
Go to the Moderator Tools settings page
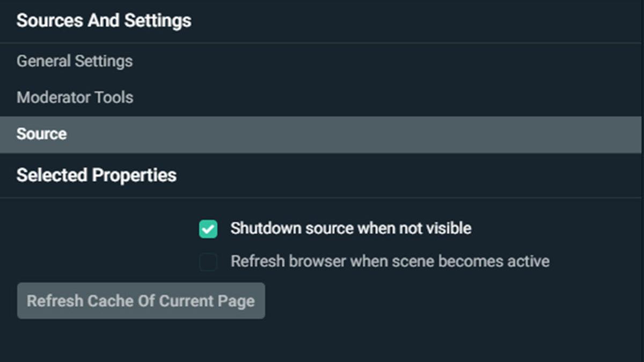(x=75, y=98)
